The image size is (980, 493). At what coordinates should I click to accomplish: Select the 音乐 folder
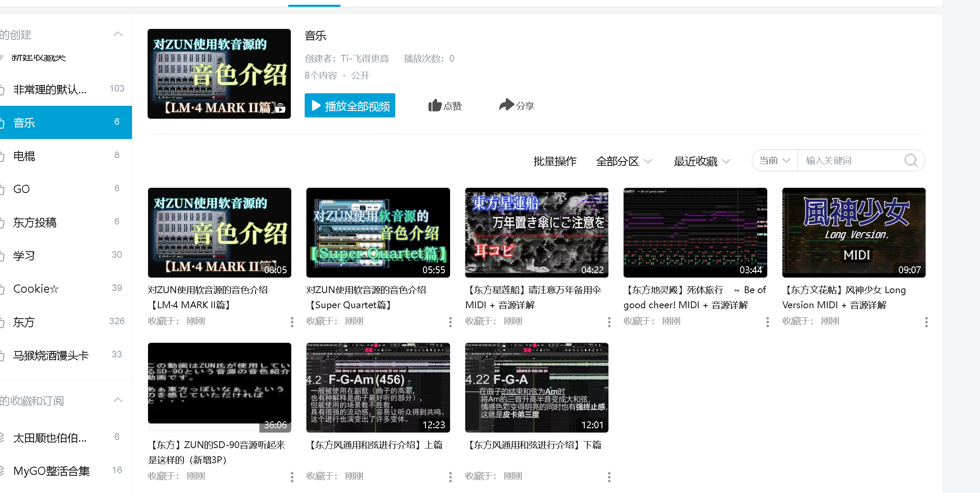66,123
